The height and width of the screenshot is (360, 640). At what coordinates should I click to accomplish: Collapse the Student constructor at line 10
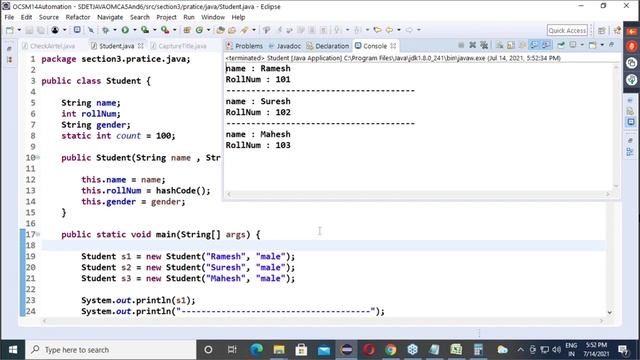[38, 158]
